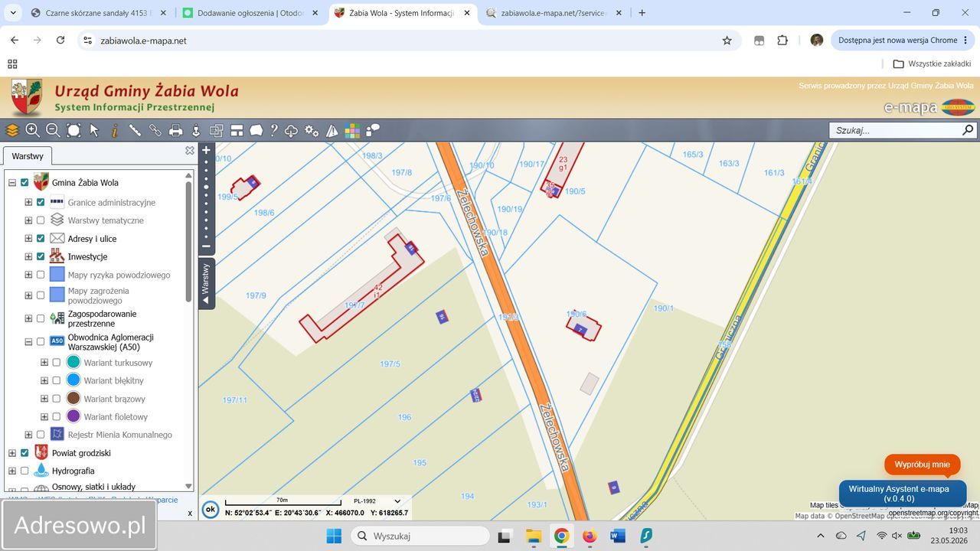The width and height of the screenshot is (980, 551).
Task: Click the cloud download icon
Action: tap(291, 130)
